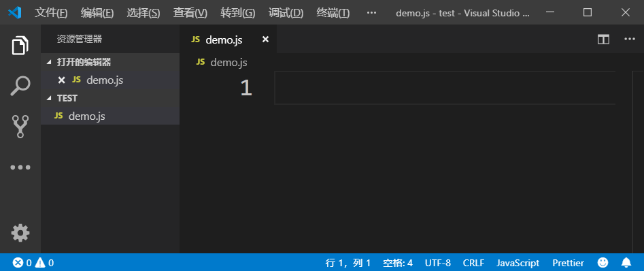Open the 转到(G) menu

pyautogui.click(x=238, y=13)
